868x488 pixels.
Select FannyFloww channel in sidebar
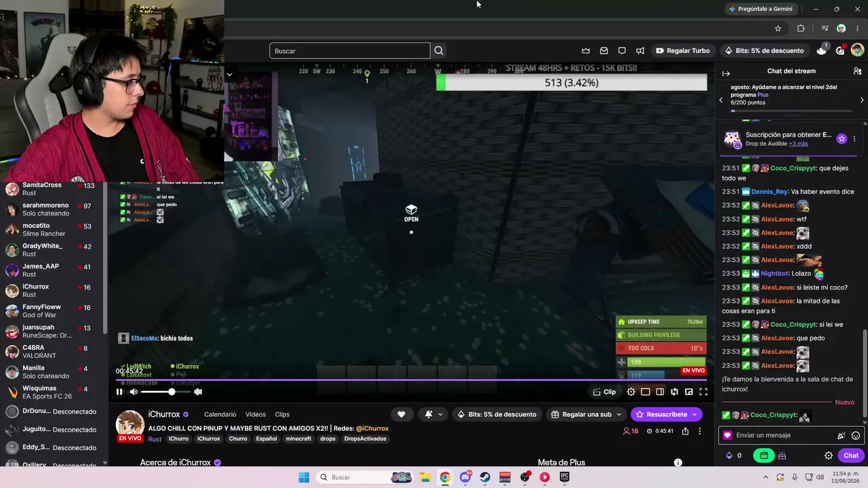[53, 311]
